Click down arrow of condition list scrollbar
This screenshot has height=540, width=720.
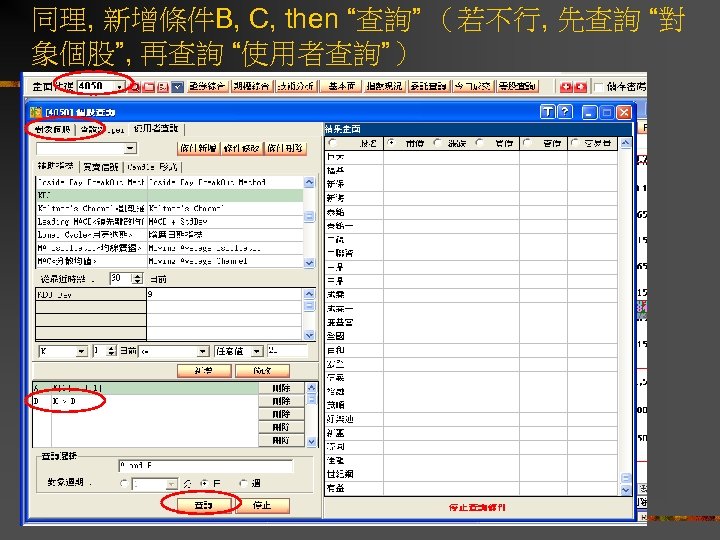coord(311,441)
